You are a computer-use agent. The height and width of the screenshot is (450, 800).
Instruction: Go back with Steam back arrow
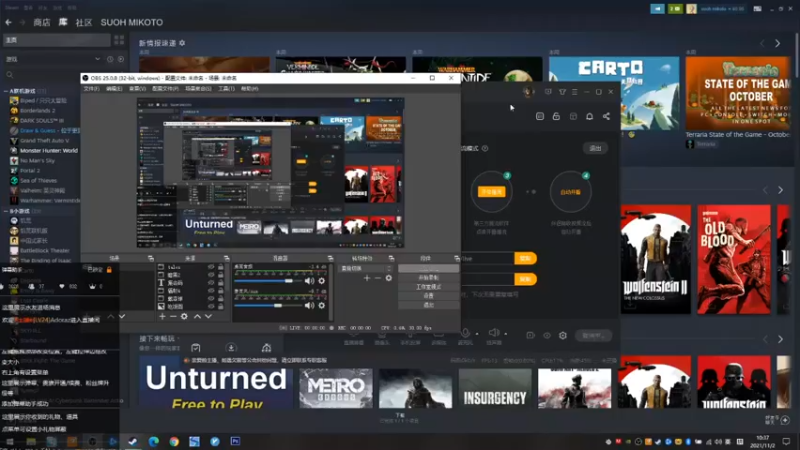coord(8,22)
